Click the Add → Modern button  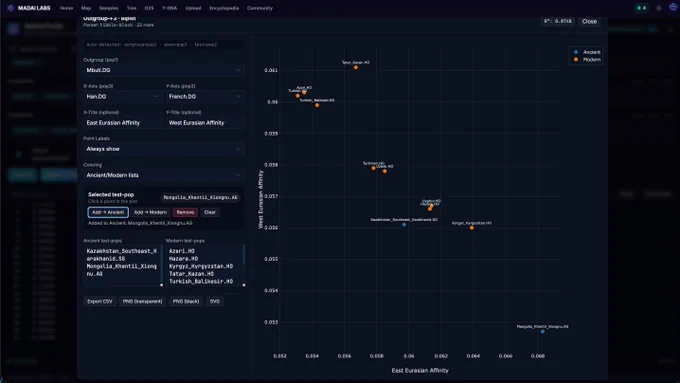coord(150,212)
